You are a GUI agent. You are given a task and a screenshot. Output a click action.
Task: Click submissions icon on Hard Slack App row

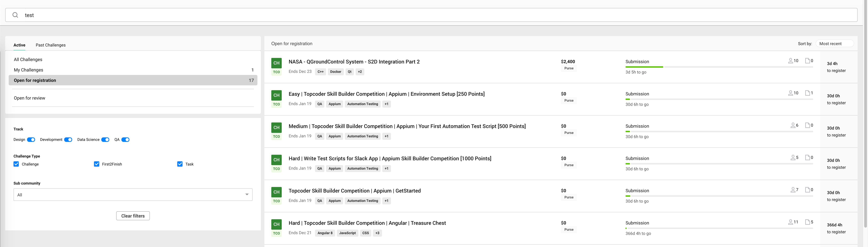tap(807, 157)
